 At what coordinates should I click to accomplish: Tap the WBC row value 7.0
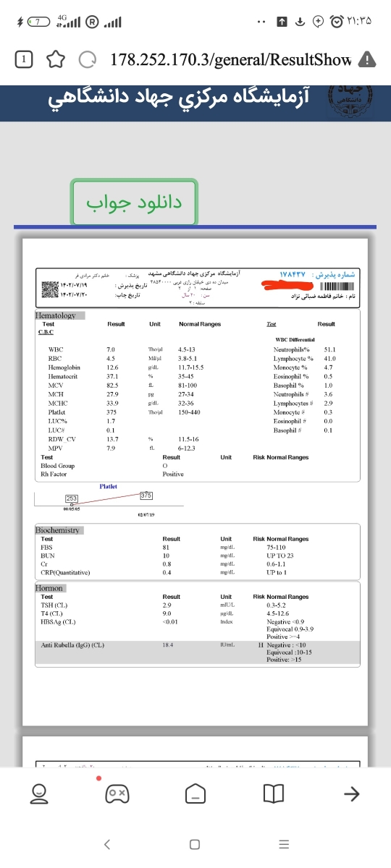[111, 349]
